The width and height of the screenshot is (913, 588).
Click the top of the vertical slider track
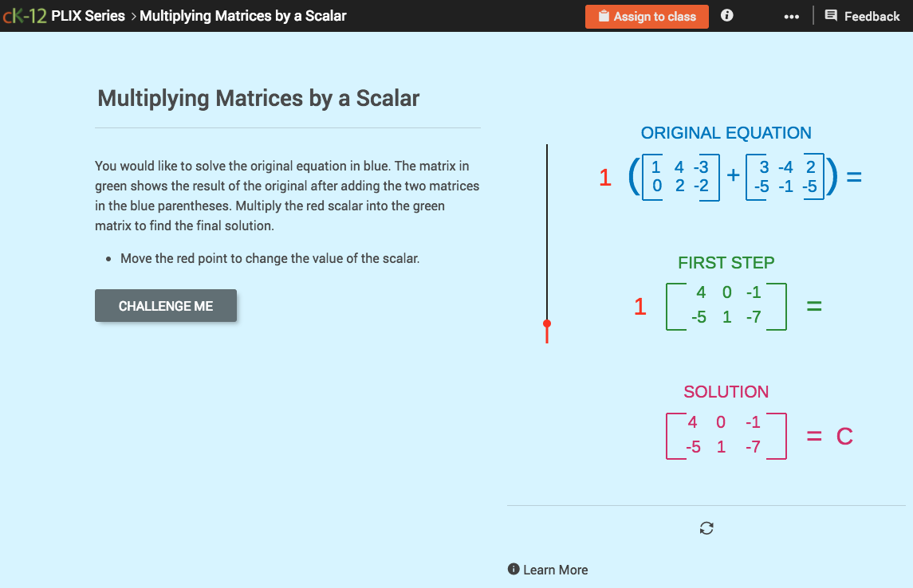[547, 145]
